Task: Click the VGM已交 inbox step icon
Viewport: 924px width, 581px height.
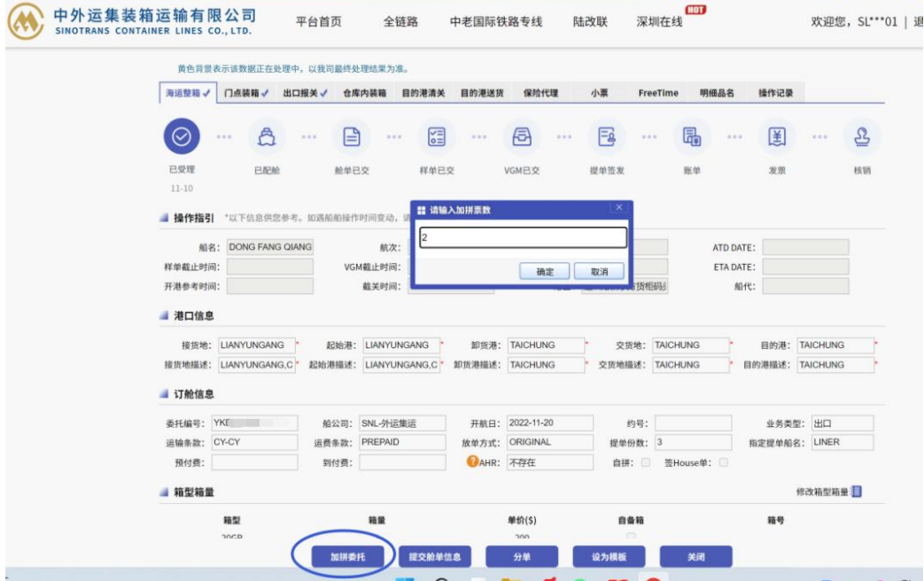Action: coord(522,136)
